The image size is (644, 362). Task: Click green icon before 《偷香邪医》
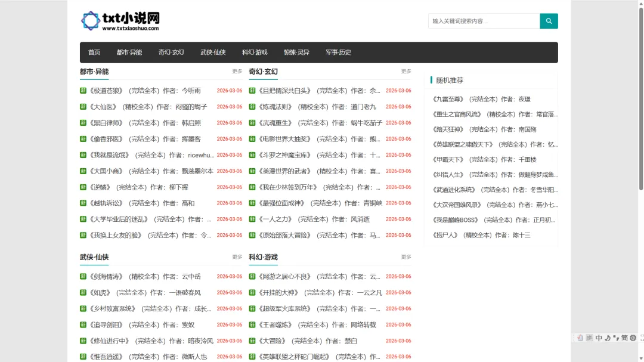pyautogui.click(x=83, y=138)
